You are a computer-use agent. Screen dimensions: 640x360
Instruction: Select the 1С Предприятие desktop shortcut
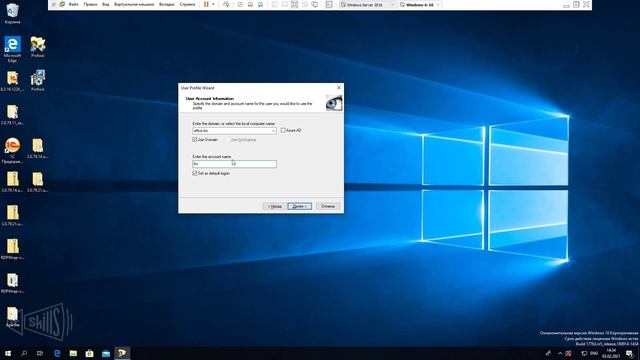(12, 150)
